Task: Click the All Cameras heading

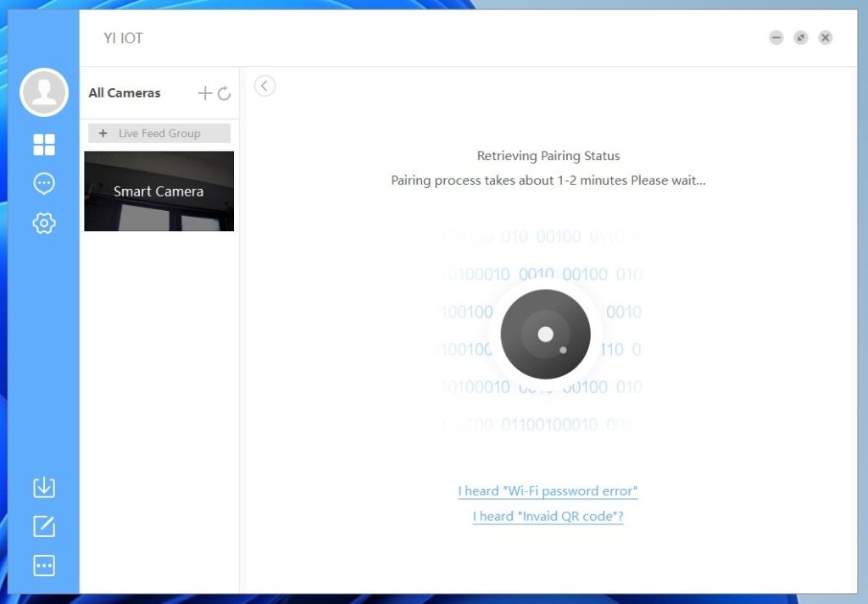Action: (125, 93)
